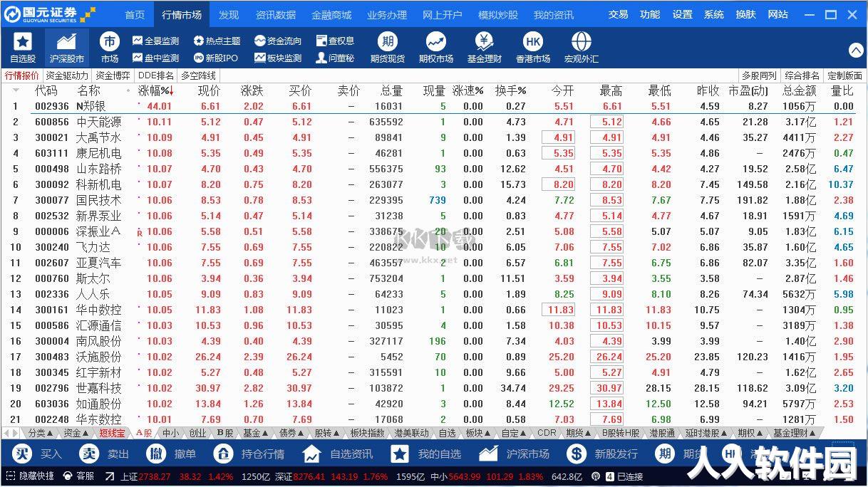Click 设置 in the title bar
Image resolution: width=868 pixels, height=487 pixels.
click(x=682, y=14)
